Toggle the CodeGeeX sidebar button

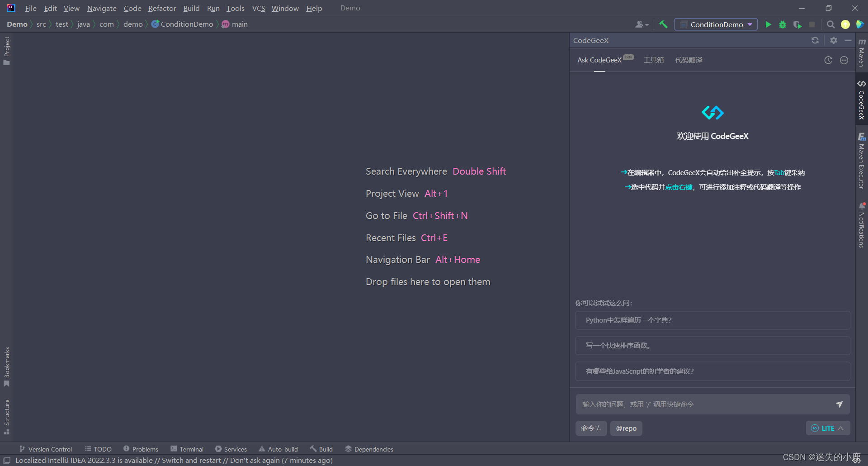(862, 100)
